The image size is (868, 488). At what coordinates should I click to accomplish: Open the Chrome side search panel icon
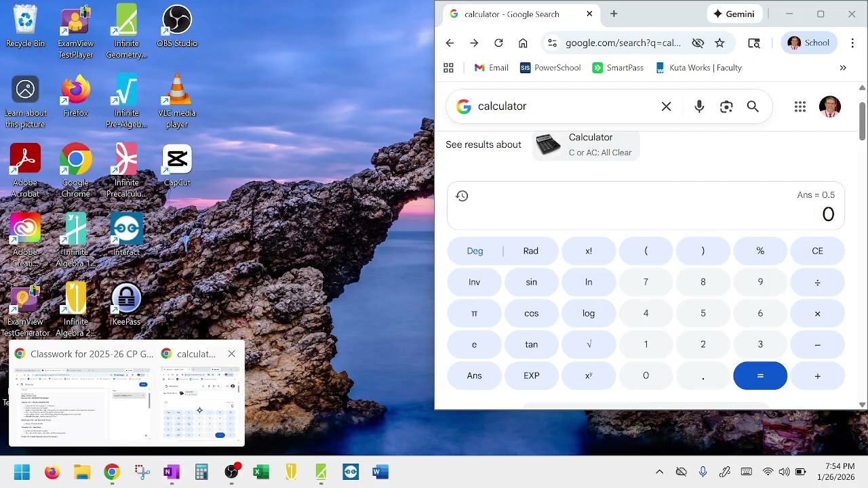click(754, 43)
